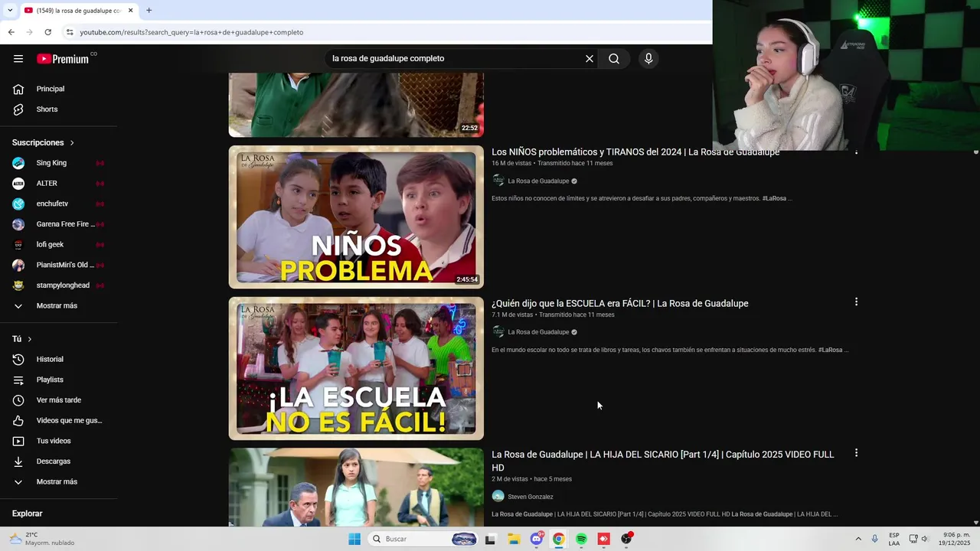980x551 pixels.
Task: Open Discord from the taskbar
Action: tap(537, 539)
